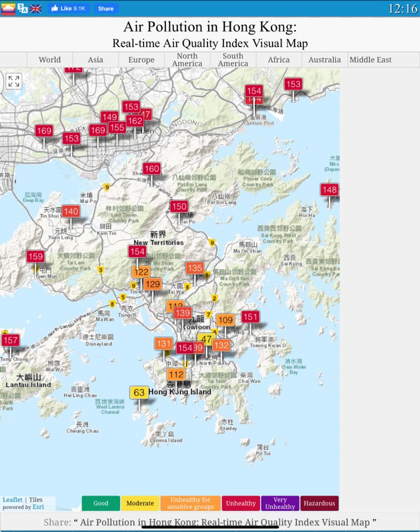Image resolution: width=420 pixels, height=532 pixels.
Task: Select the 131 orange AQI marker
Action: [163, 344]
